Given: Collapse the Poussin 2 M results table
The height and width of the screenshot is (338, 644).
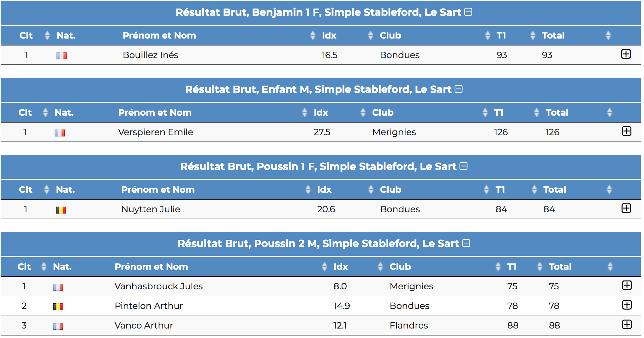Looking at the screenshot, I should pos(466,243).
